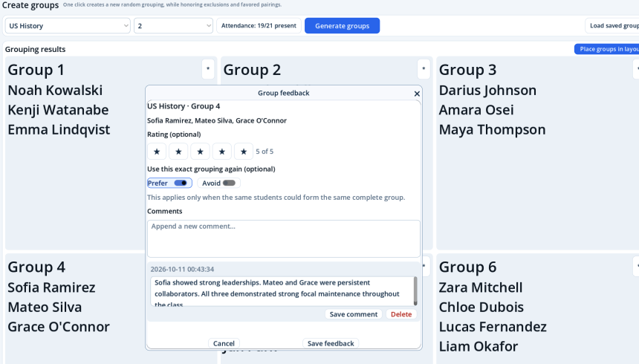Image resolution: width=639 pixels, height=364 pixels.
Task: Click the existing comment text about Sofia
Action: coord(282,291)
